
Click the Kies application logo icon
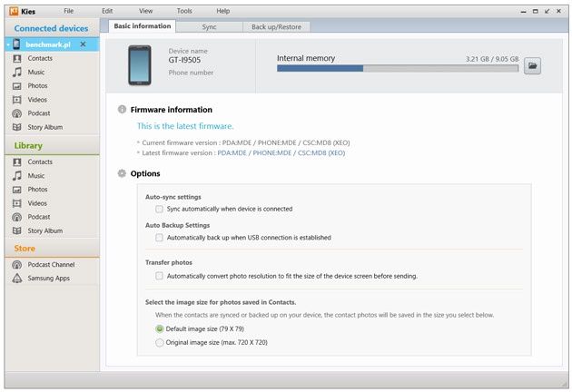(x=14, y=11)
